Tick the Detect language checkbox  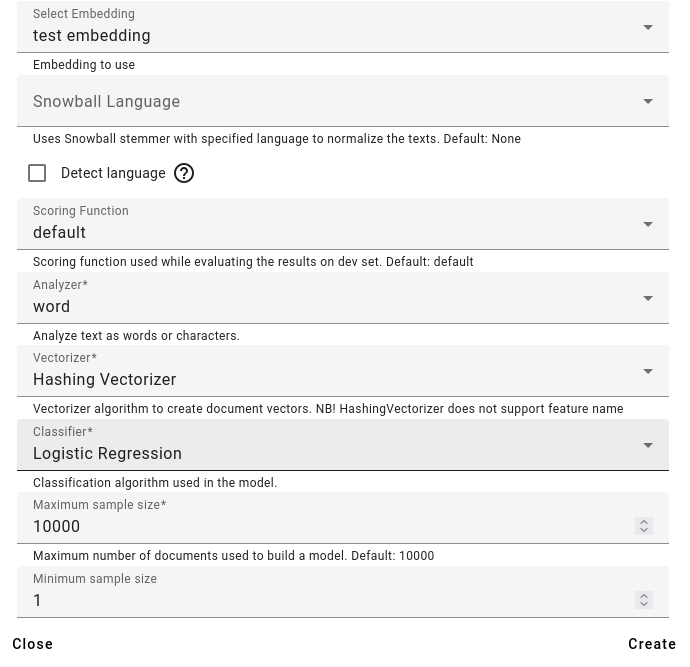[x=37, y=173]
